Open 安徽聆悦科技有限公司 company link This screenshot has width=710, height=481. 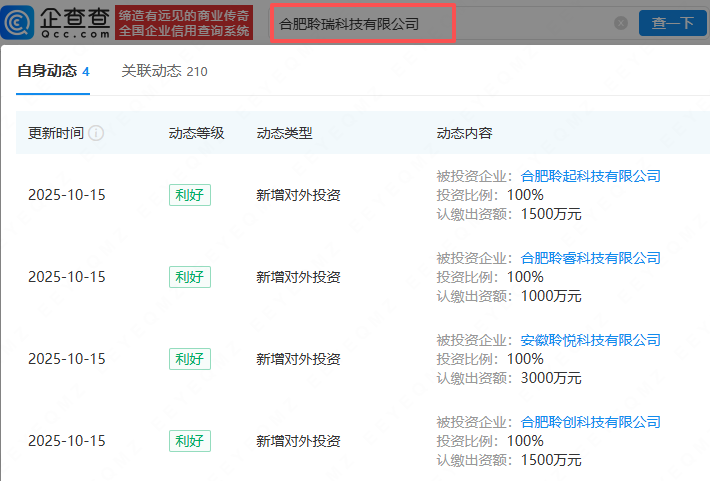tap(591, 340)
